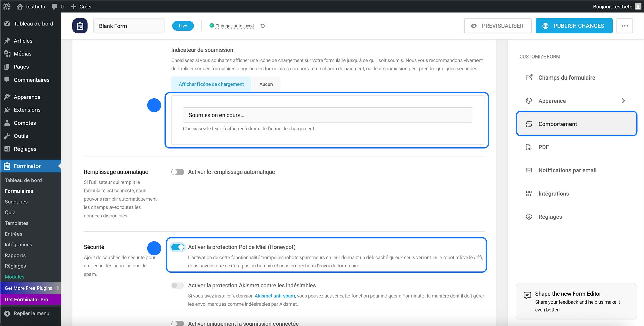Open the Comportement behavior icon
This screenshot has height=326, width=644.
pyautogui.click(x=529, y=124)
